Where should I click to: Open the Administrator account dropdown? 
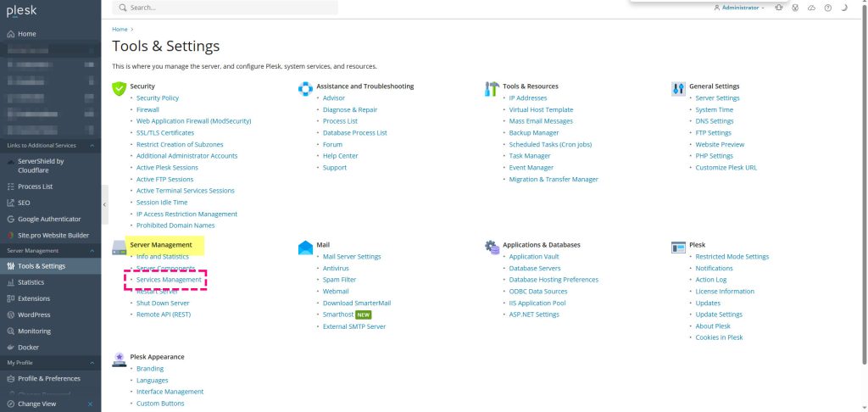[x=738, y=8]
